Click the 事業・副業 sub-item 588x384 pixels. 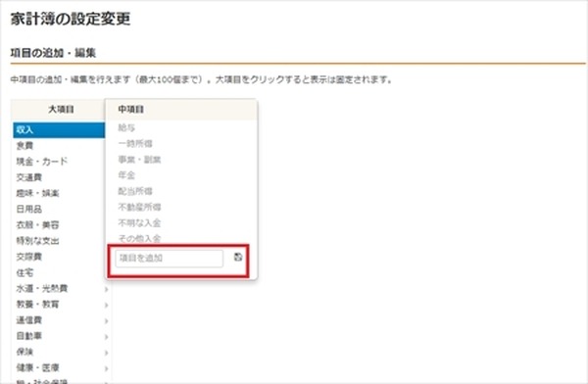tap(139, 160)
